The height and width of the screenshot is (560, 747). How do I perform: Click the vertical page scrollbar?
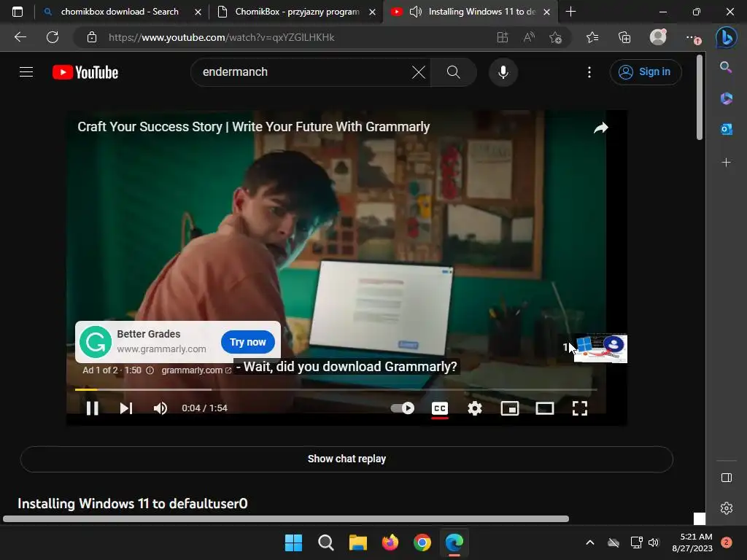click(700, 98)
